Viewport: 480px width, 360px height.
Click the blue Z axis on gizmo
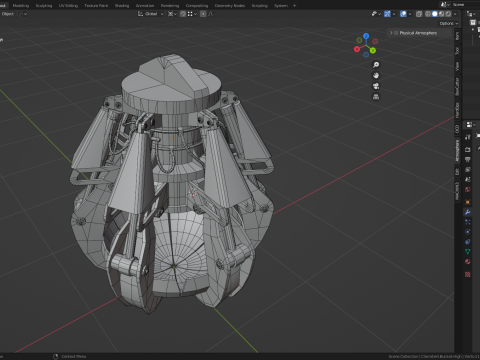click(x=366, y=36)
